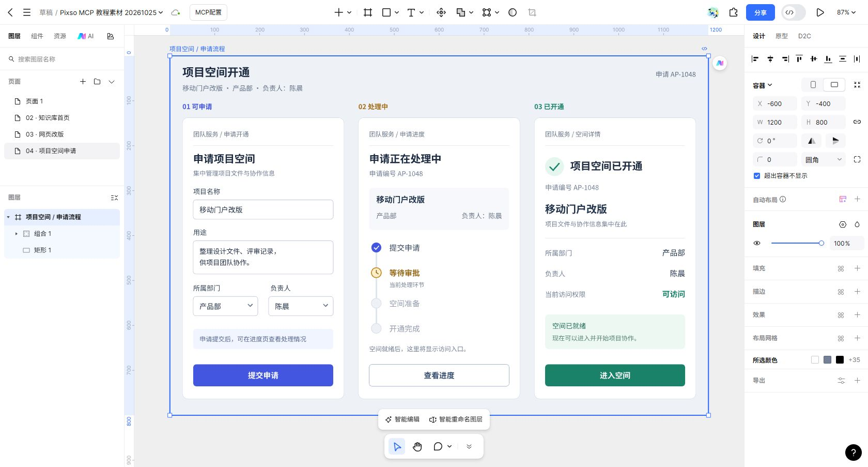This screenshot has height=467, width=868.
Task: Select the comment tool
Action: pos(438,446)
